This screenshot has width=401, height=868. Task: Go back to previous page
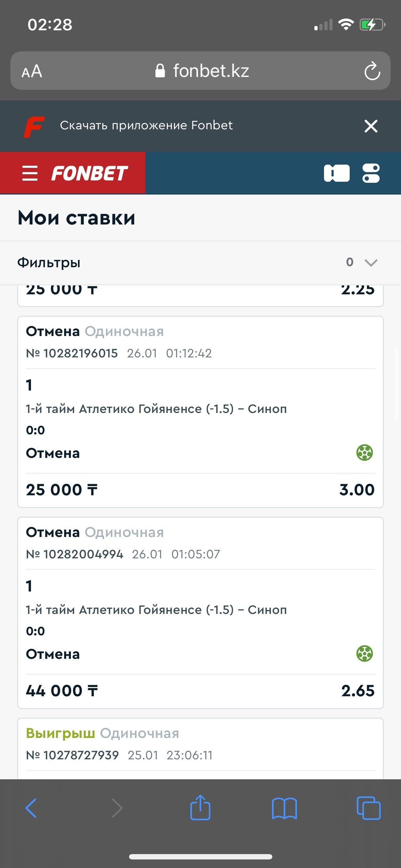click(x=31, y=808)
